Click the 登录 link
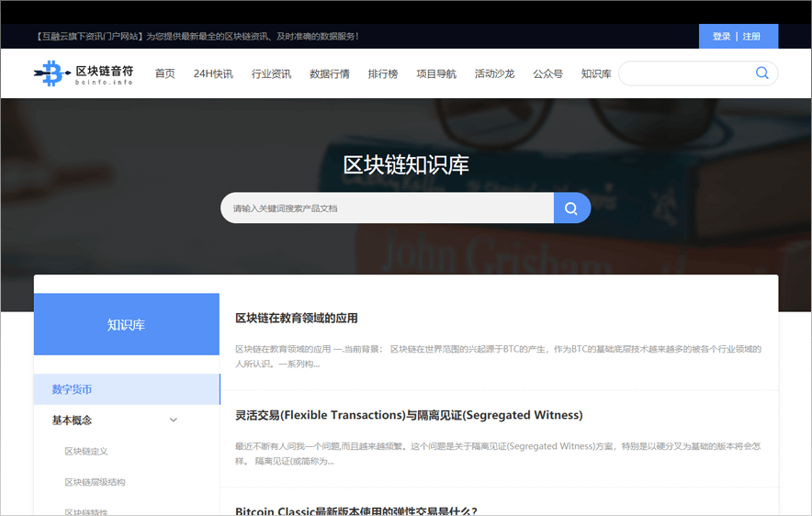 (x=721, y=37)
